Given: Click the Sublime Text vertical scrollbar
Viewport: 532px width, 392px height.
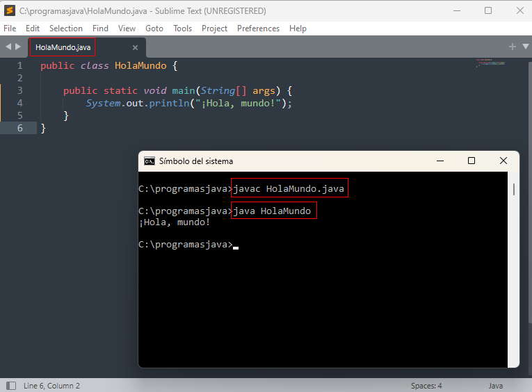Looking at the screenshot, I should tap(530, 192).
